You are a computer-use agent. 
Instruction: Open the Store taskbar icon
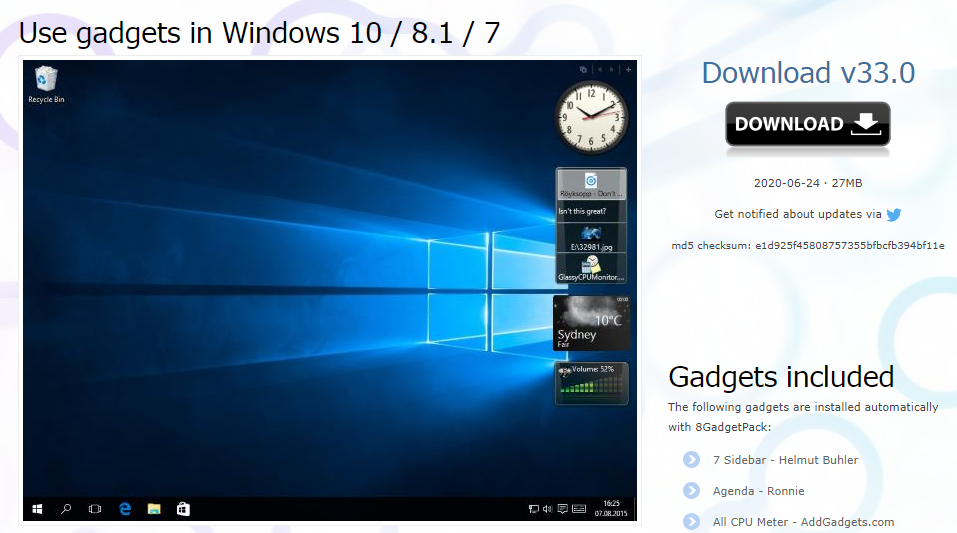coord(183,509)
